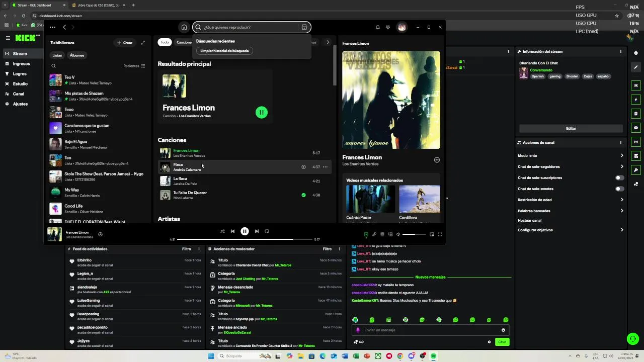This screenshot has height=362, width=644.
Task: Seek within the Spotify progress bar
Action: click(245, 239)
